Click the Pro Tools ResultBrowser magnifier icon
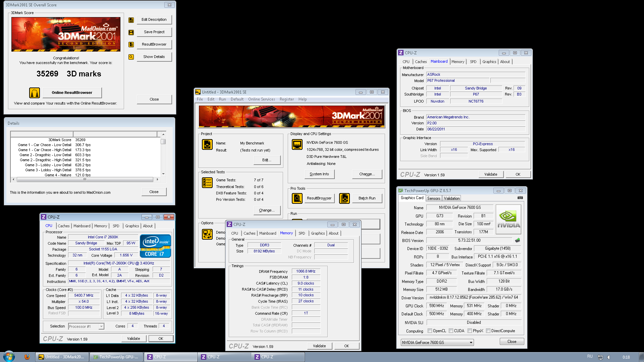The width and height of the screenshot is (644, 362). 297,198
